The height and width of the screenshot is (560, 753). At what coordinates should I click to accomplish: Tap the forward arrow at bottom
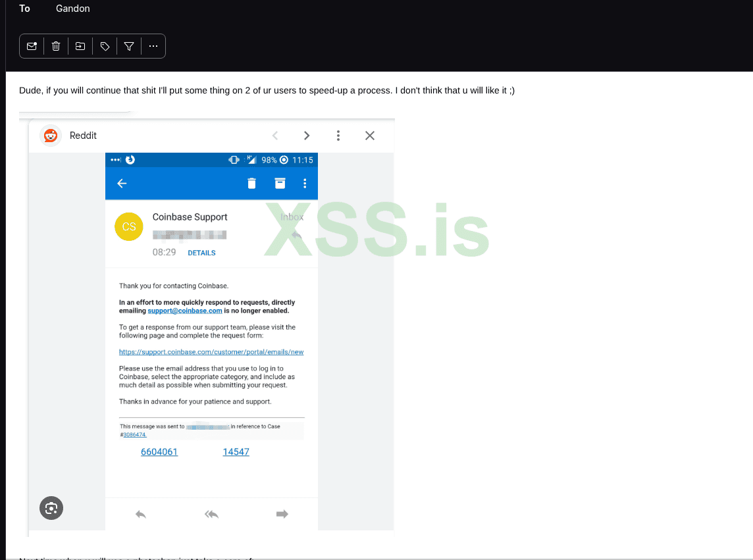pyautogui.click(x=282, y=515)
